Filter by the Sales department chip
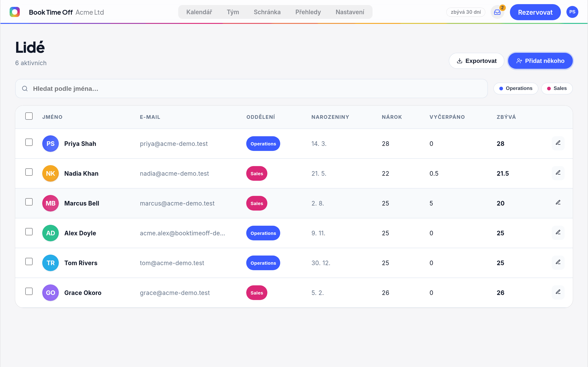 [x=557, y=88]
